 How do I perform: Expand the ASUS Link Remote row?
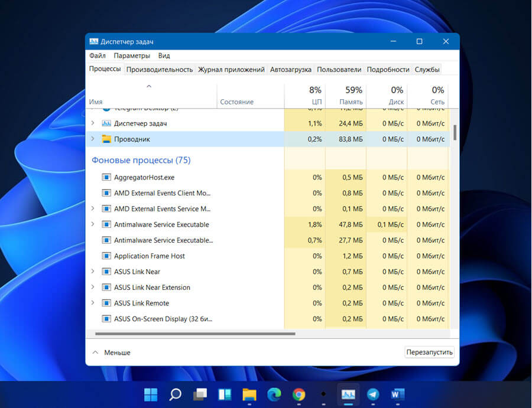pos(93,303)
